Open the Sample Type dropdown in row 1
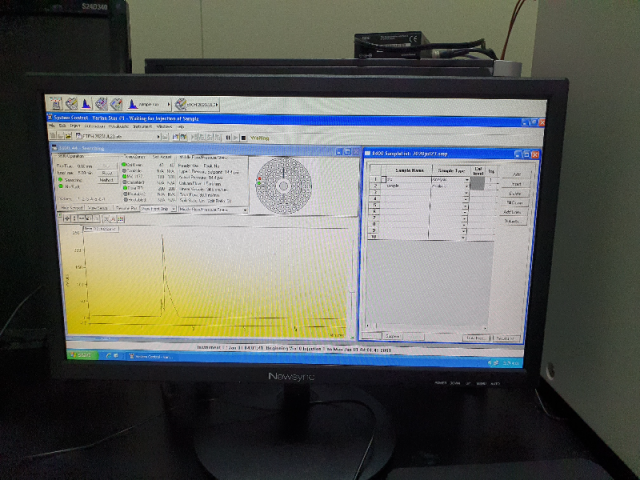 click(x=466, y=180)
